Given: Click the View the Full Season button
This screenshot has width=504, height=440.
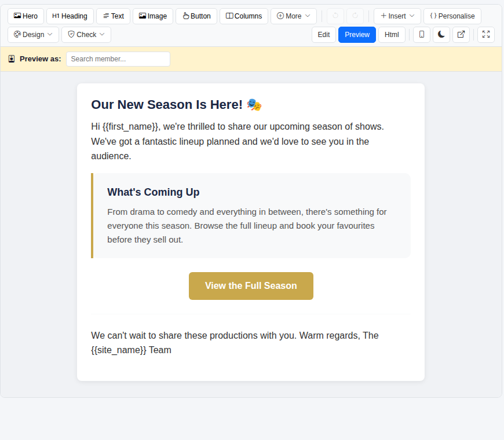Looking at the screenshot, I should coord(251,286).
